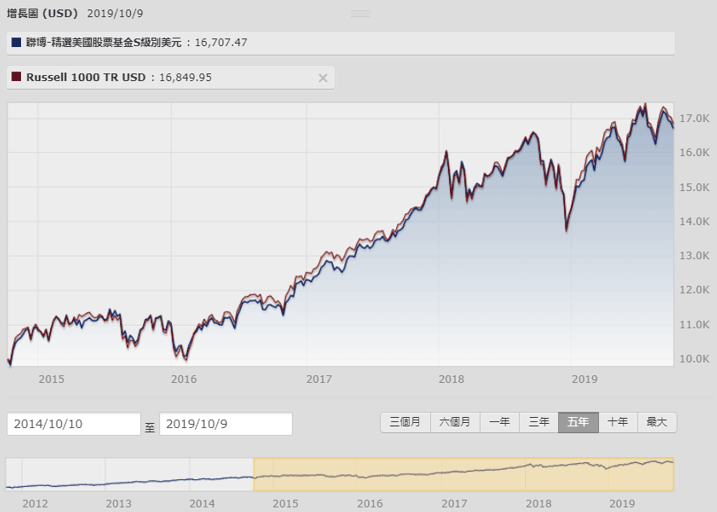717x512 pixels.
Task: Click the 2012 area in the navigator timeline
Action: click(x=35, y=502)
